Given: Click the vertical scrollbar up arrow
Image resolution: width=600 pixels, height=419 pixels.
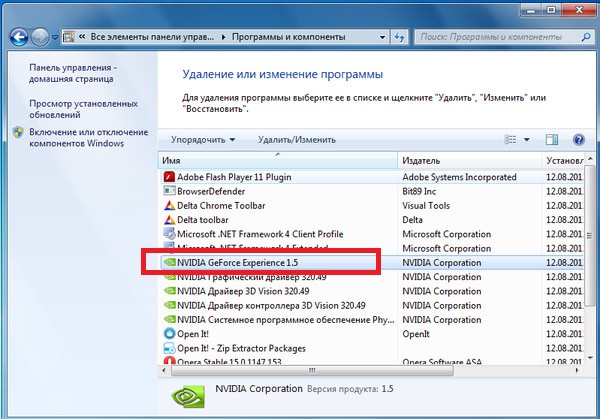Looking at the screenshot, I should [x=590, y=158].
